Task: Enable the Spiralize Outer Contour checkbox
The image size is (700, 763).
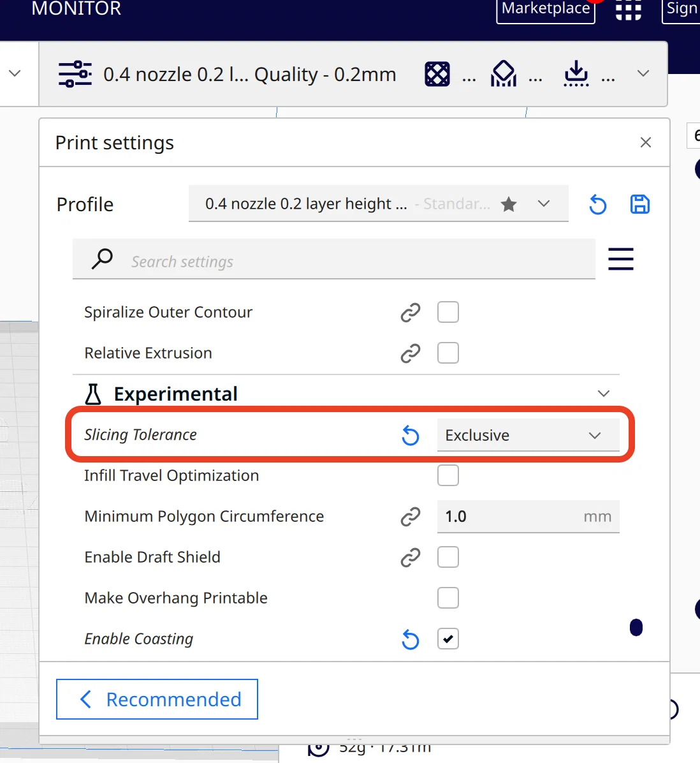Action: coord(448,313)
